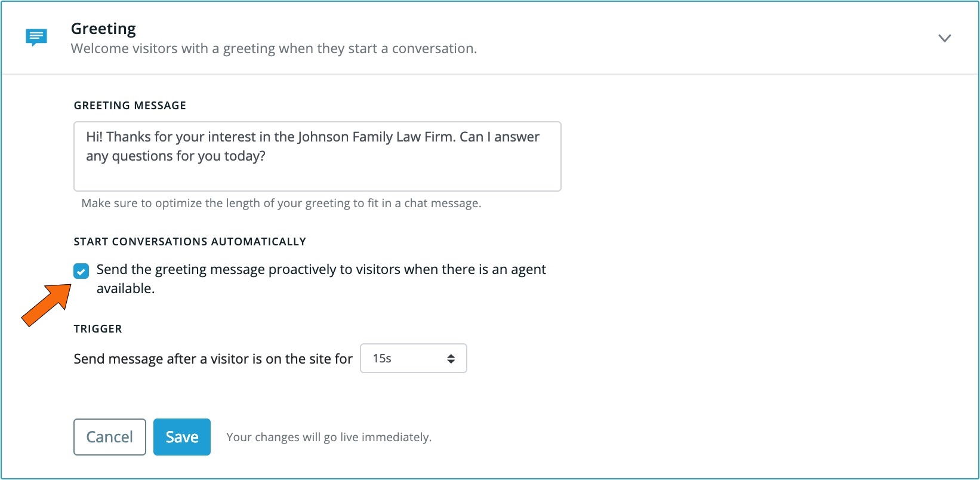Click the 'Your changes will go live immediately' note
Image resolution: width=980 pixels, height=480 pixels.
coord(329,437)
